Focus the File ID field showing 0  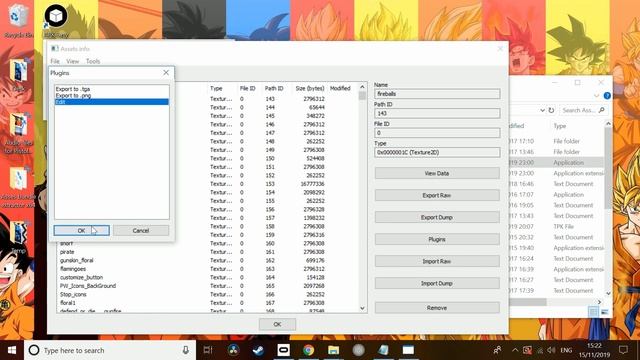point(437,133)
